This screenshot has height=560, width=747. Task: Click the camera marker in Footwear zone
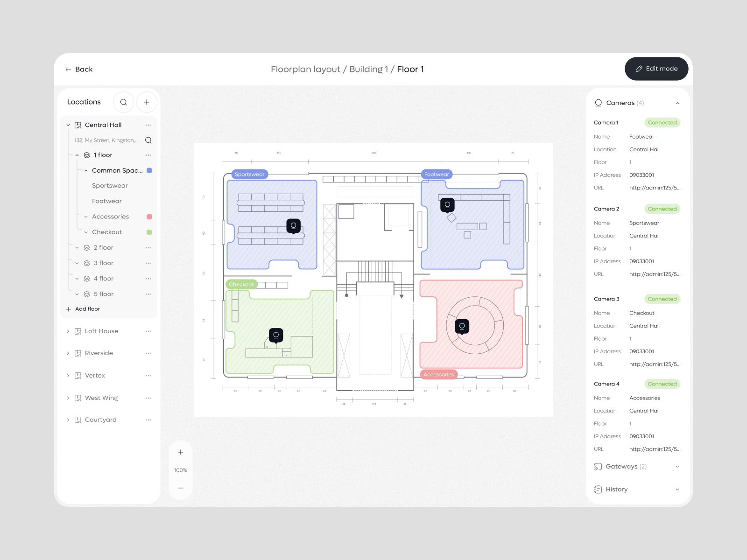click(447, 205)
